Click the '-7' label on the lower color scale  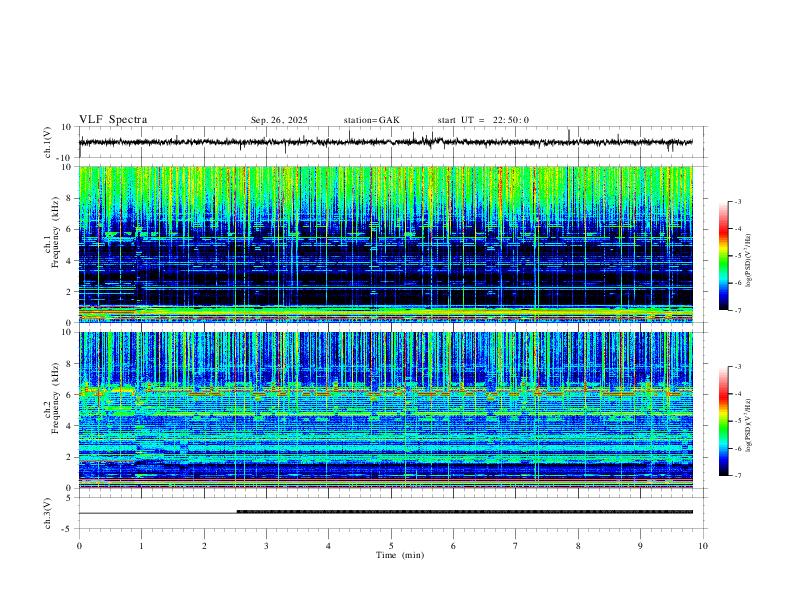coord(737,476)
